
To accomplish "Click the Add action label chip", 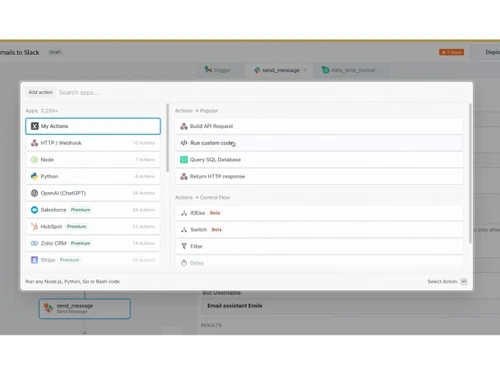I will [x=41, y=92].
